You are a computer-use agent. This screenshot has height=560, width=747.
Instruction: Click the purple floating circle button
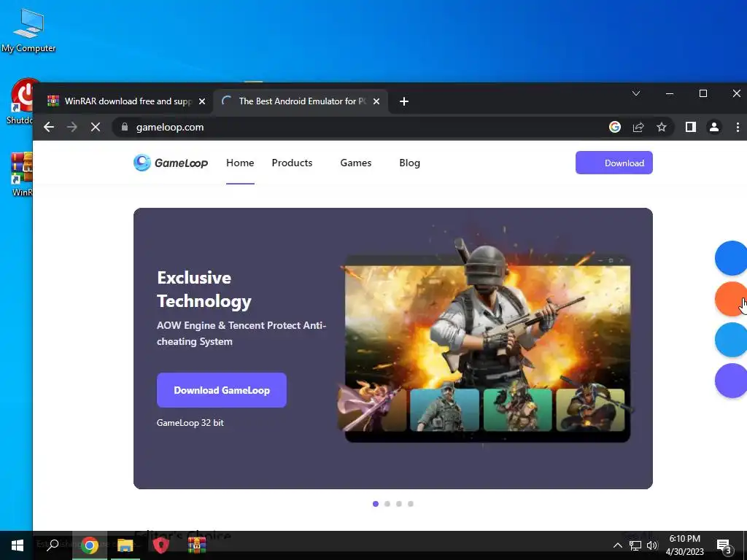731,381
